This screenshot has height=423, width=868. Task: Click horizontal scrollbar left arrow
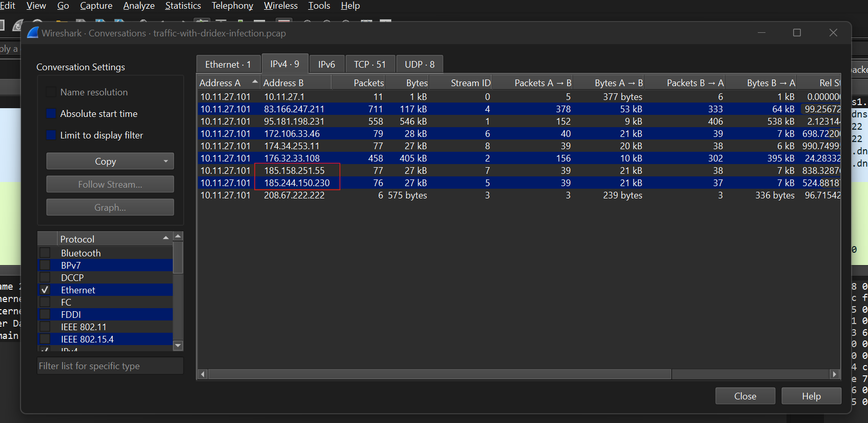point(203,374)
